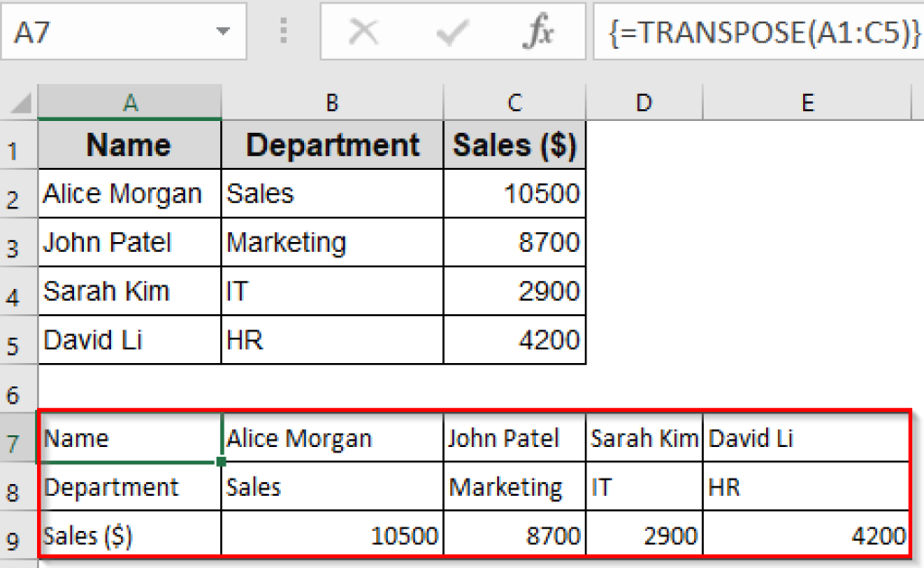Open the Name Box dropdown arrow
The image size is (924, 568).
(223, 30)
